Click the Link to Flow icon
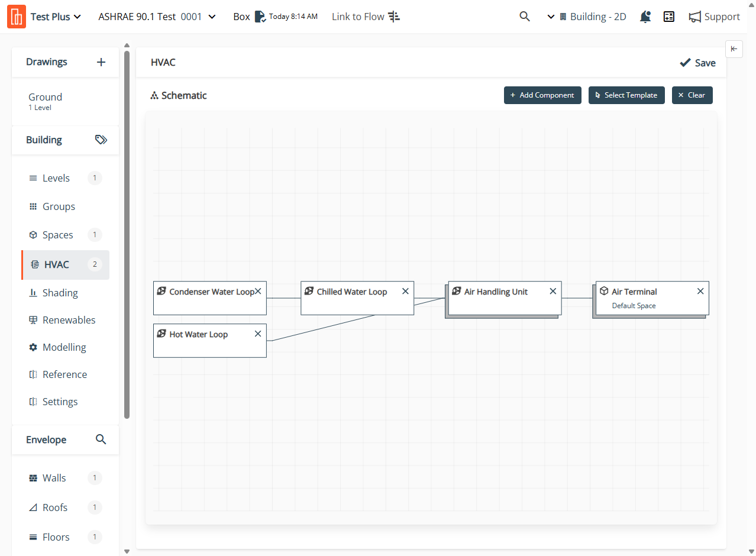 (x=394, y=17)
